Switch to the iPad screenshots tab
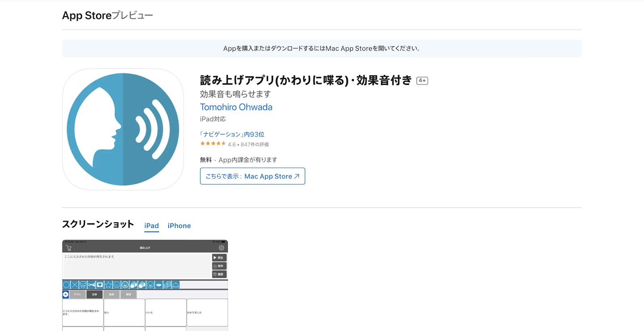 tap(152, 226)
